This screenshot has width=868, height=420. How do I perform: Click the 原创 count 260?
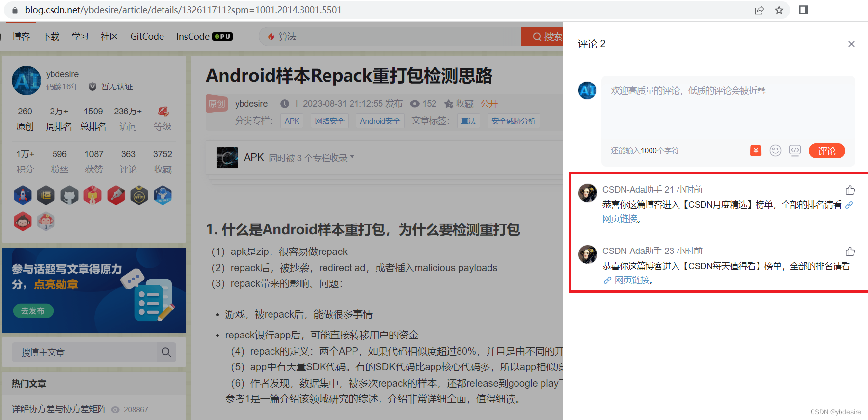tap(25, 112)
